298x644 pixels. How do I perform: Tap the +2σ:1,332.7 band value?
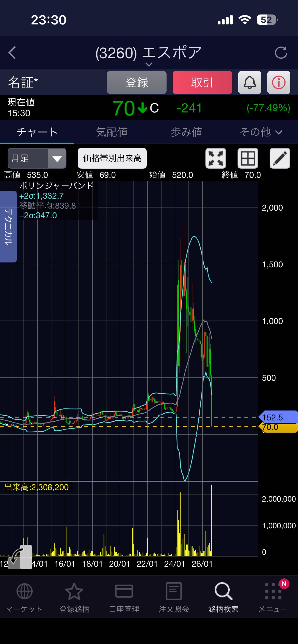42,196
